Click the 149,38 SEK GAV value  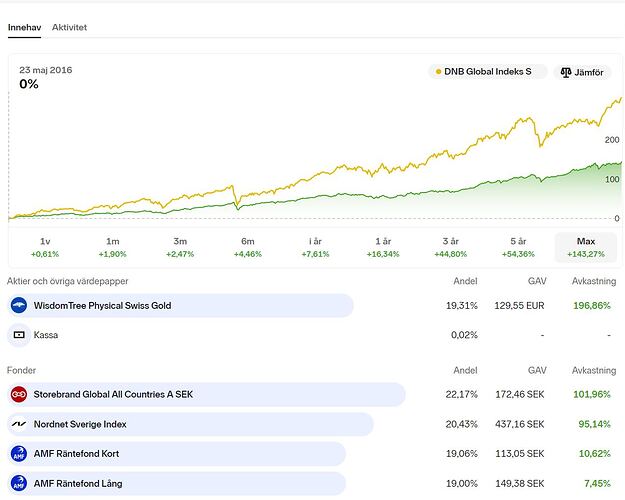coord(520,484)
